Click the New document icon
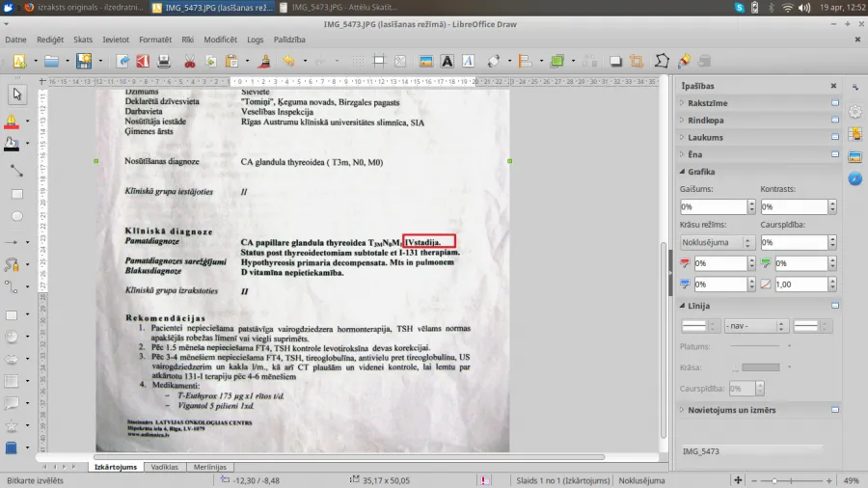This screenshot has width=868, height=488. (x=19, y=61)
